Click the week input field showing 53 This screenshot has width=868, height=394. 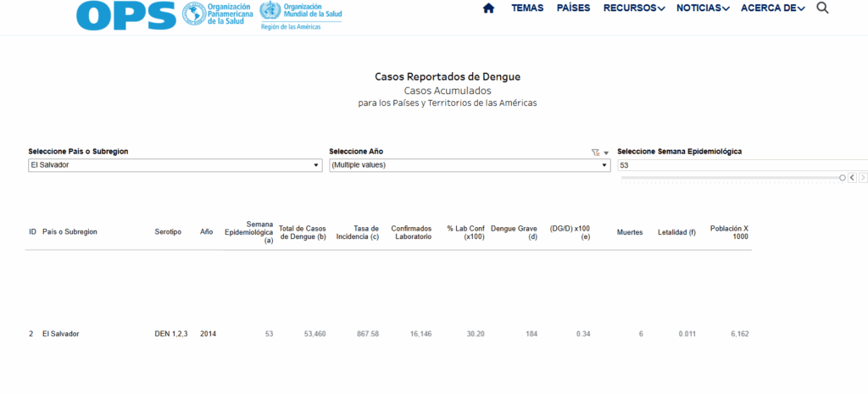(x=743, y=165)
